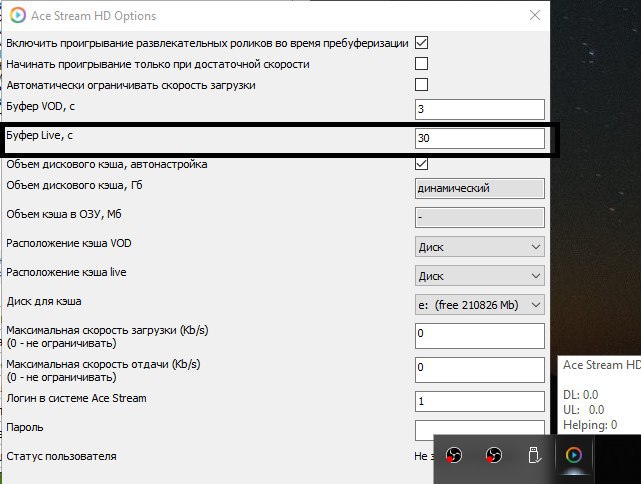Screen dimensions: 641x484
Task: Expand the live cache location dropdown
Action: coord(480,276)
